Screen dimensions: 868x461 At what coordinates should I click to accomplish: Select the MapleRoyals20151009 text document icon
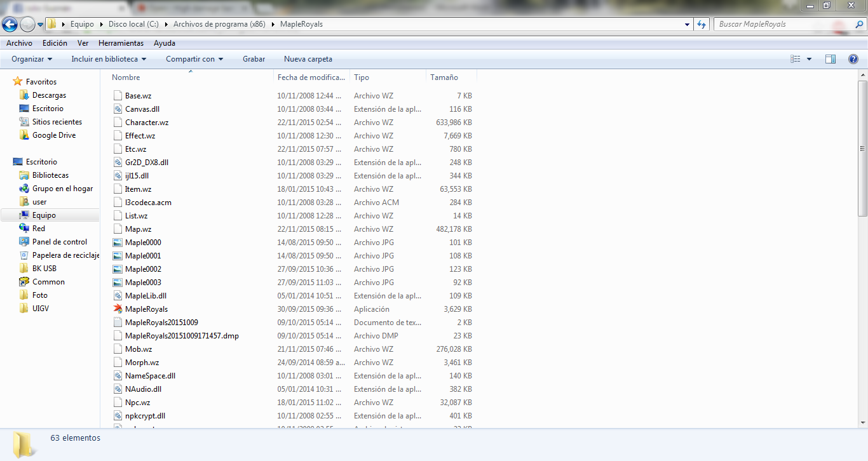point(117,323)
